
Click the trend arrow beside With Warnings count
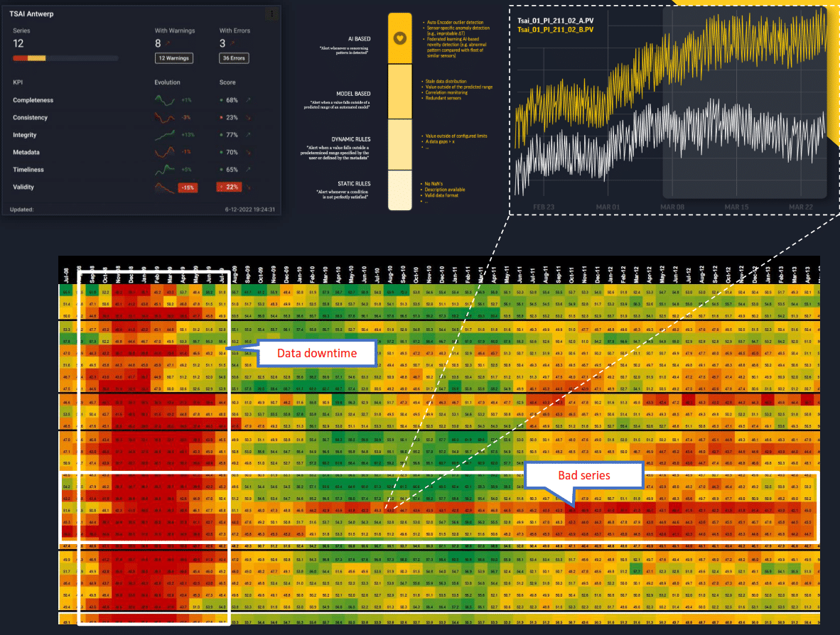pos(168,44)
